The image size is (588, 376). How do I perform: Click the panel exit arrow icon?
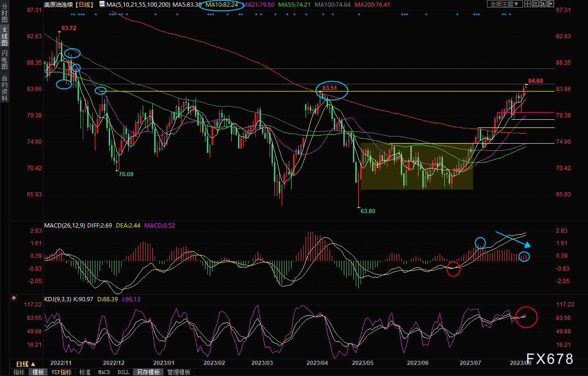click(551, 4)
